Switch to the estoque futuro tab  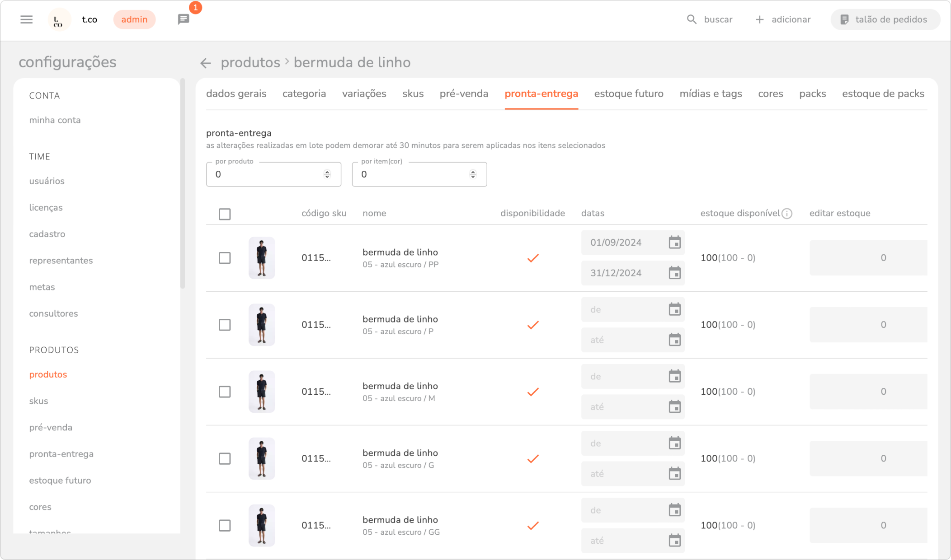point(629,93)
